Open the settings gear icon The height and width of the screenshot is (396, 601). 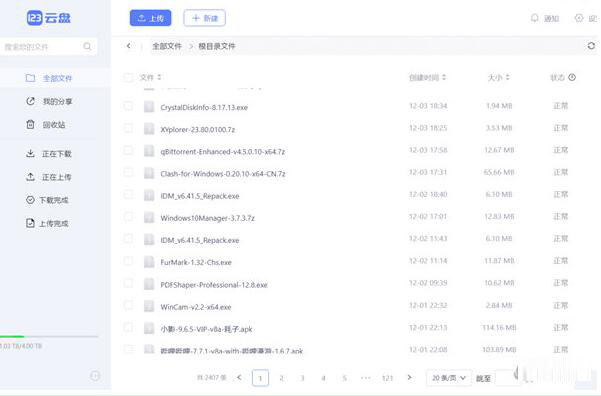tap(579, 18)
